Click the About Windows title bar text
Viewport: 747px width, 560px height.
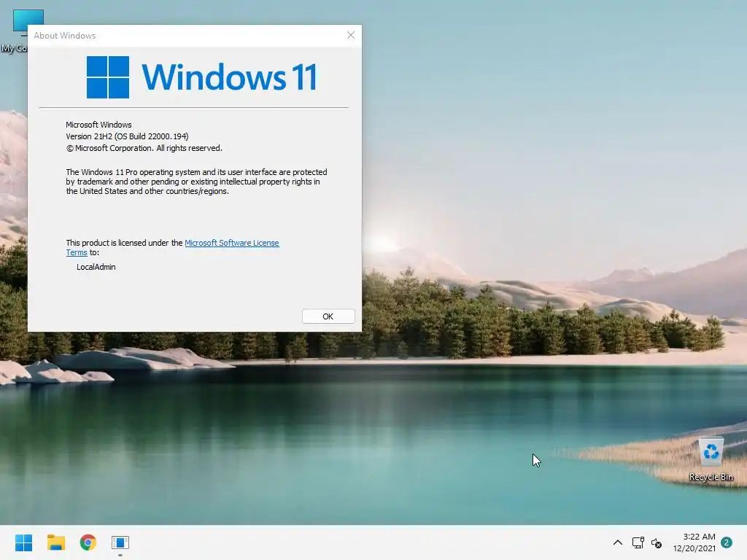[x=65, y=36]
